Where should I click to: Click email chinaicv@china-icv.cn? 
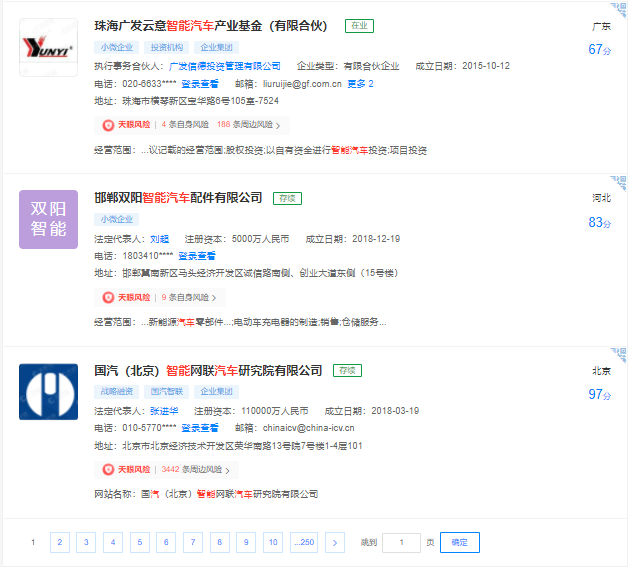click(309, 428)
